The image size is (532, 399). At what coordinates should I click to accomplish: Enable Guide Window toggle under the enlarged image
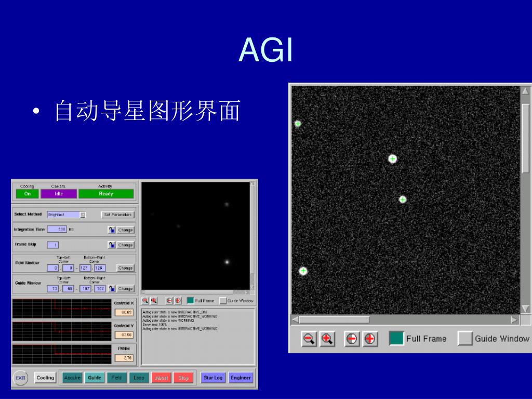point(465,339)
